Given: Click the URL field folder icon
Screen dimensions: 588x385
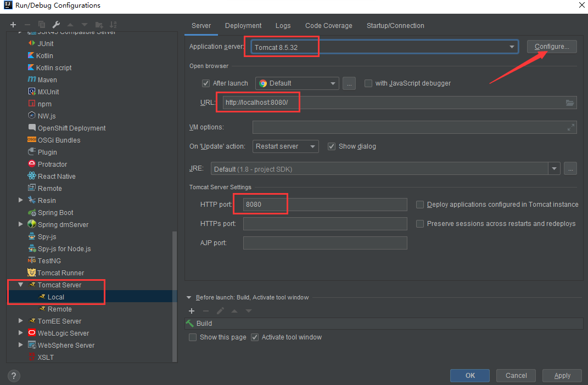Looking at the screenshot, I should [x=570, y=103].
